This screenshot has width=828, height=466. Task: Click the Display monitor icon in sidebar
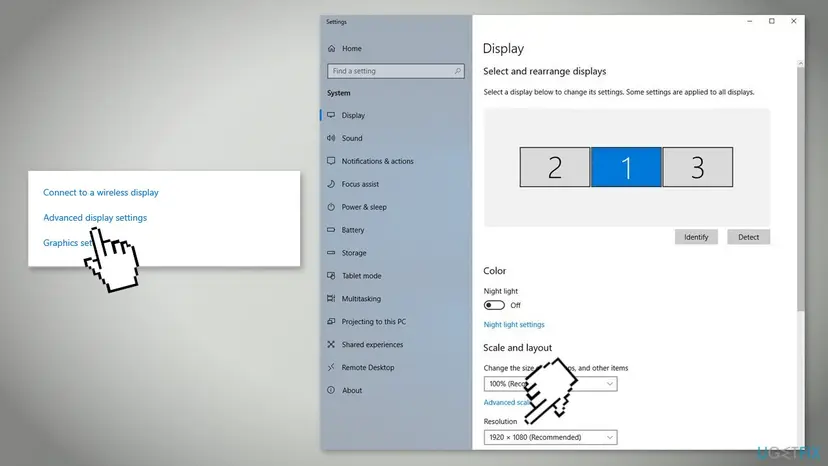pos(331,115)
